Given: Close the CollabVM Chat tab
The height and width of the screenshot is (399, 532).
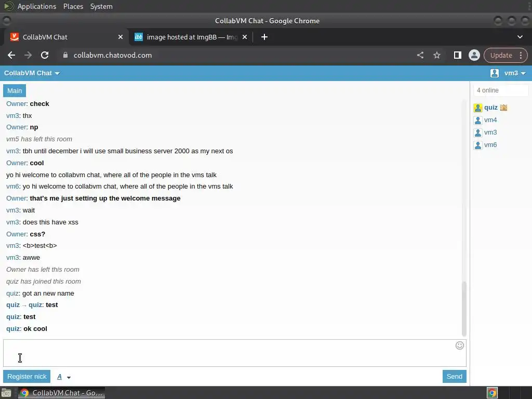Looking at the screenshot, I should pos(121,37).
